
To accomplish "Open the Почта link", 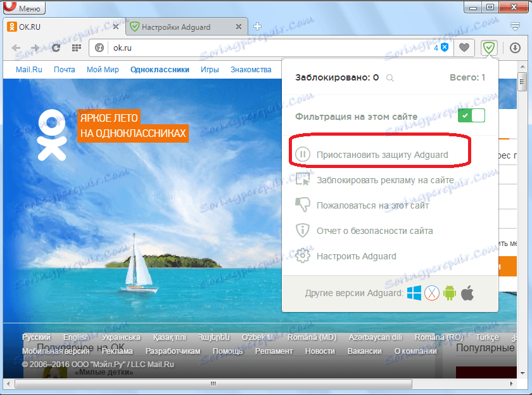I will (x=64, y=70).
